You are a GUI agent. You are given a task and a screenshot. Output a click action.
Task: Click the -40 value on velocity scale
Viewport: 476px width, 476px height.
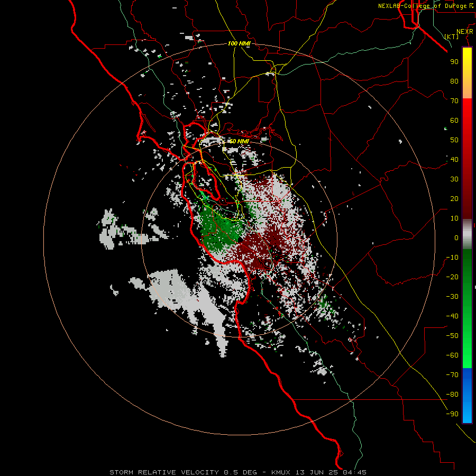pyautogui.click(x=452, y=316)
